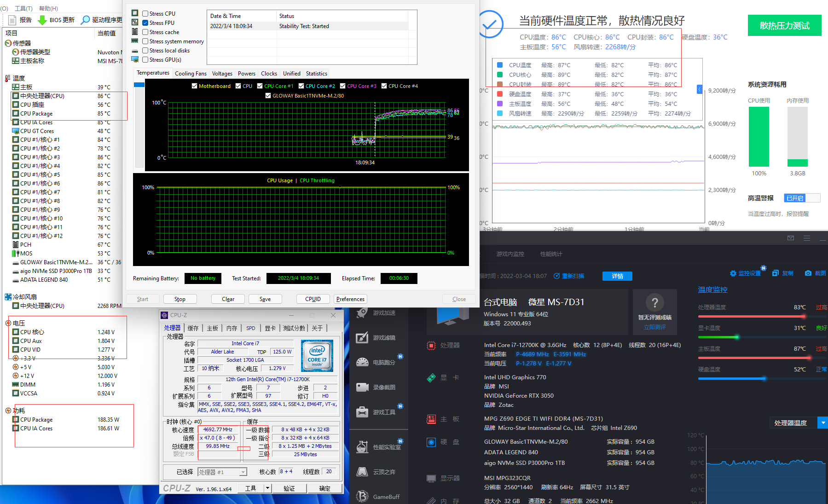The height and width of the screenshot is (504, 828).
Task: Enable the Stress cache checkbox
Action: pyautogui.click(x=145, y=32)
